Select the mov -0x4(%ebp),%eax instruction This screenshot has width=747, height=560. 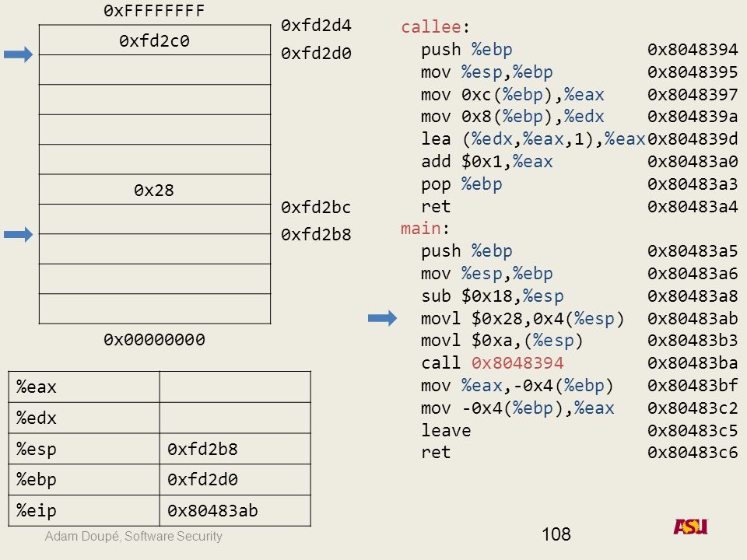pyautogui.click(x=518, y=408)
